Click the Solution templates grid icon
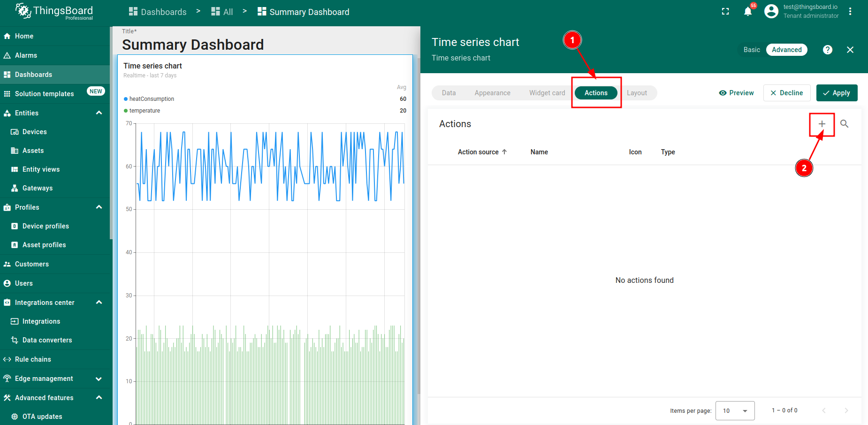 [x=7, y=94]
